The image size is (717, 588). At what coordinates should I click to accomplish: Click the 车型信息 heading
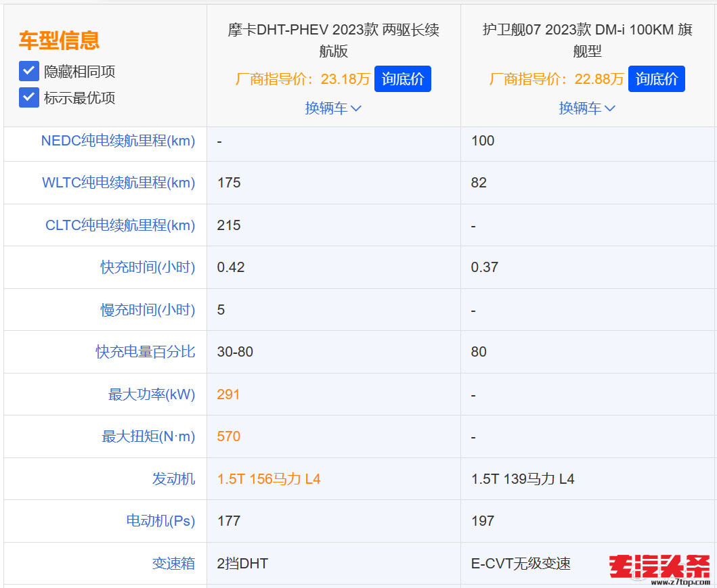point(59,40)
